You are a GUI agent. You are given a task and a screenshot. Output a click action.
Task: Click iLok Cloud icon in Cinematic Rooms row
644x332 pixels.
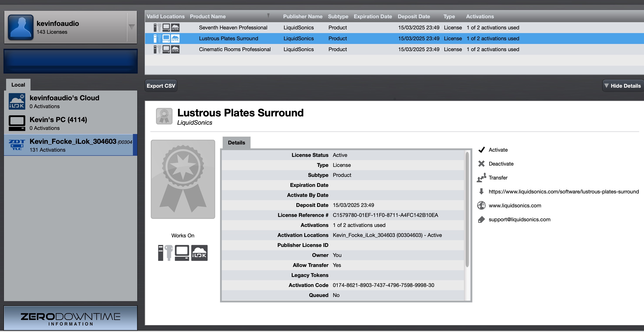click(175, 49)
